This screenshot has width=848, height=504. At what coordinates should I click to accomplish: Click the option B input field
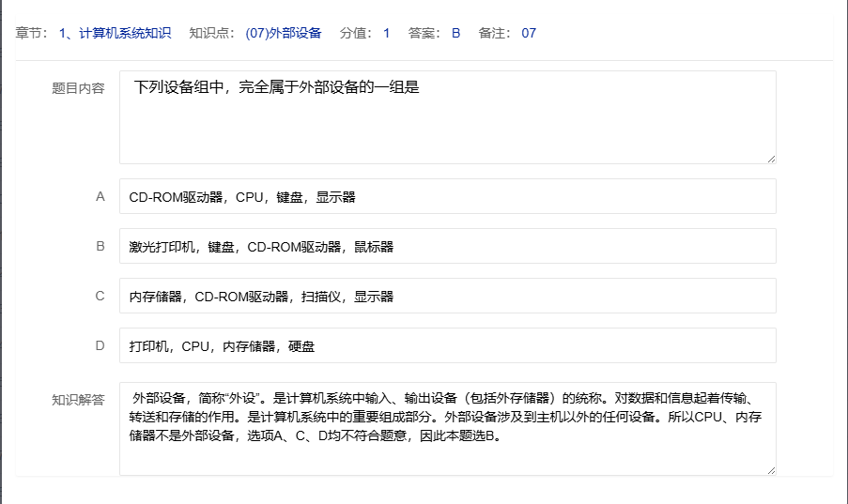pos(447,247)
